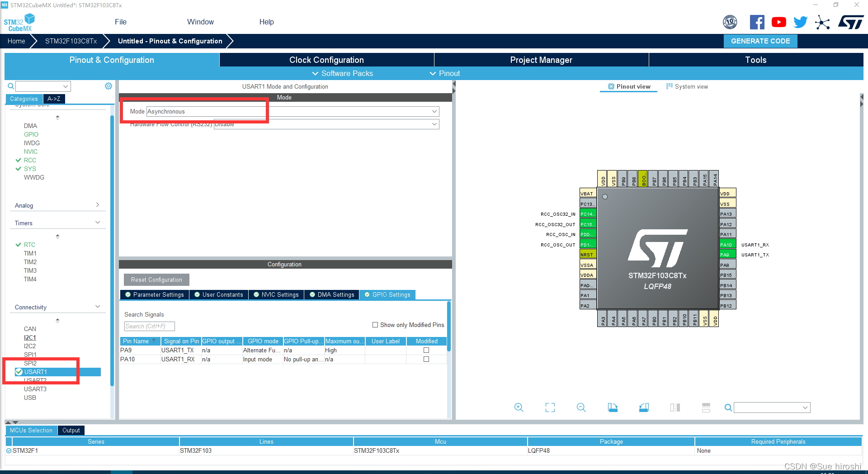Viewport: 868px width, 474px height.
Task: Switch to Project Manager tab
Action: [541, 60]
